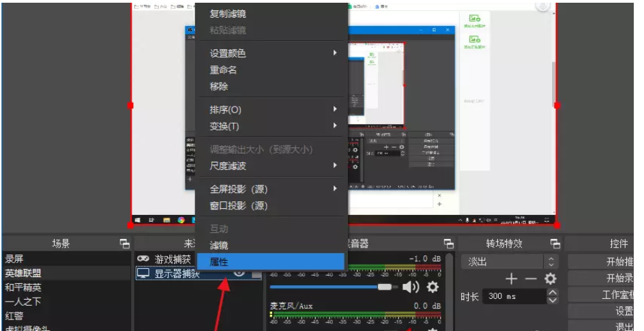Image resolution: width=644 pixels, height=331 pixels.
Task: Click the left-middle red resize handle
Action: click(130, 106)
